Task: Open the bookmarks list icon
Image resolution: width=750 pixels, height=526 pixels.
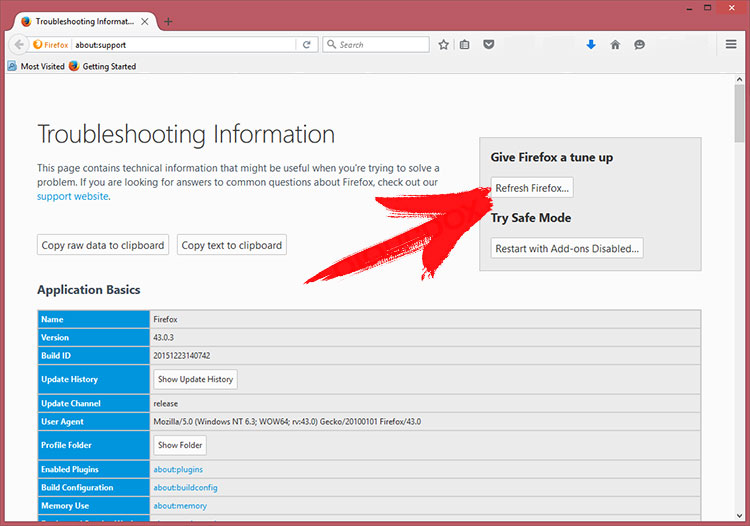Action: [x=464, y=44]
